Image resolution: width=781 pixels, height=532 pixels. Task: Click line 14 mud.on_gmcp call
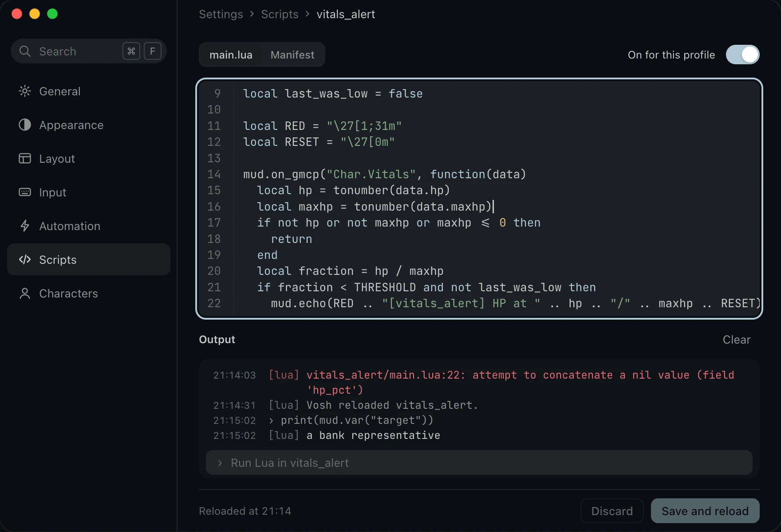(x=384, y=174)
